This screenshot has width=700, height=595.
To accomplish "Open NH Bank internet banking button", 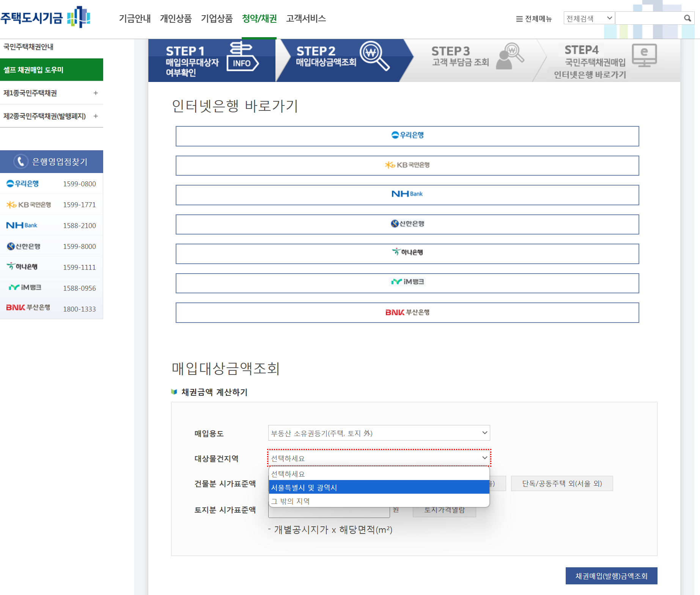I will tap(407, 195).
